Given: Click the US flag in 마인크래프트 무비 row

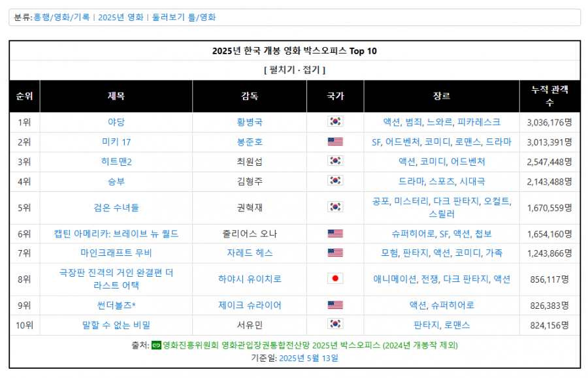Looking at the screenshot, I should click(x=335, y=253).
